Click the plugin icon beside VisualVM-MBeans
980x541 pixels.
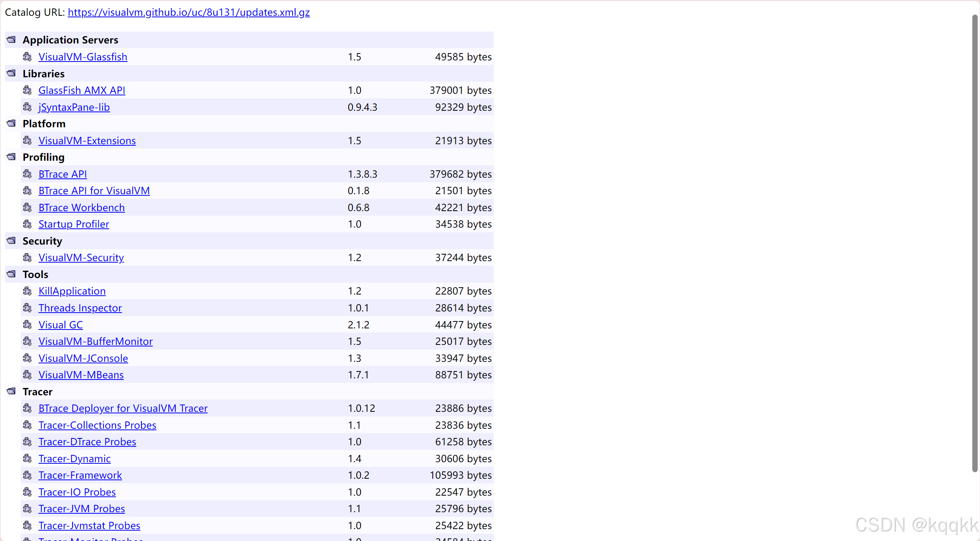pyautogui.click(x=27, y=375)
